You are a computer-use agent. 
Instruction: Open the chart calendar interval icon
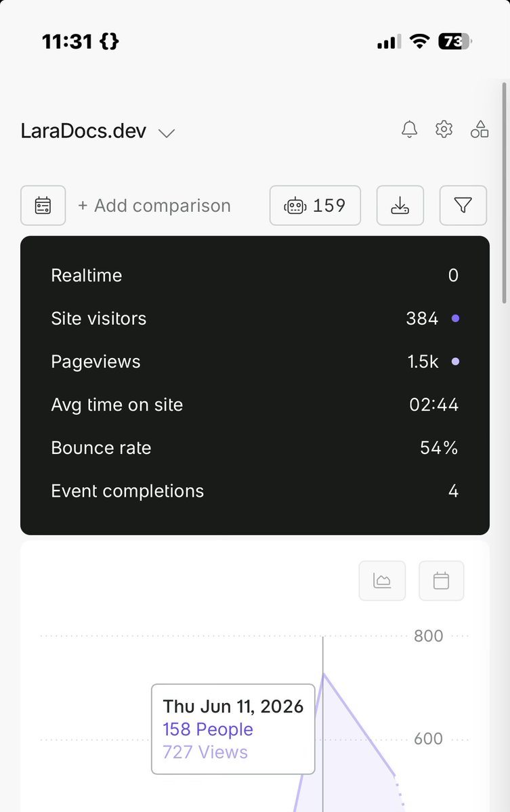(x=442, y=581)
